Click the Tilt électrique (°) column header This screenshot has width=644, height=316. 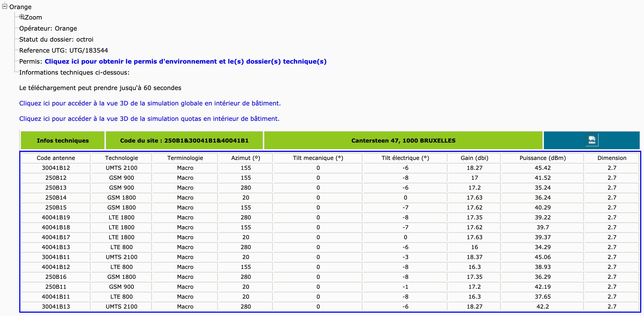point(405,158)
